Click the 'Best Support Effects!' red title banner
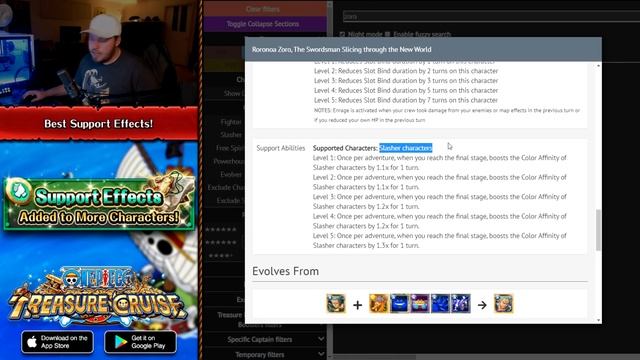 pyautogui.click(x=99, y=124)
